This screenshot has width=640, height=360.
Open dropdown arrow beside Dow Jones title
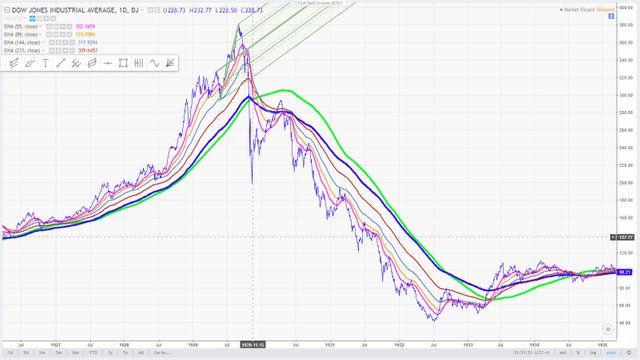(x=143, y=10)
